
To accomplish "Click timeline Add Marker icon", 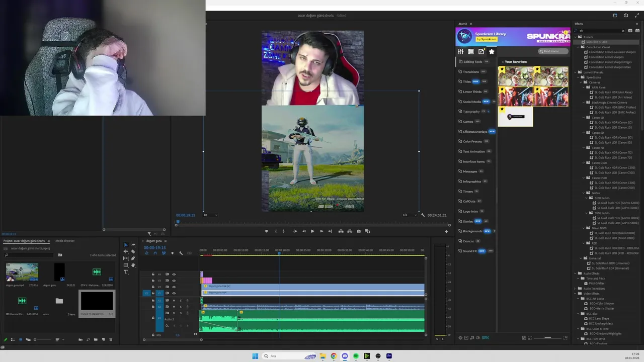I will click(173, 253).
